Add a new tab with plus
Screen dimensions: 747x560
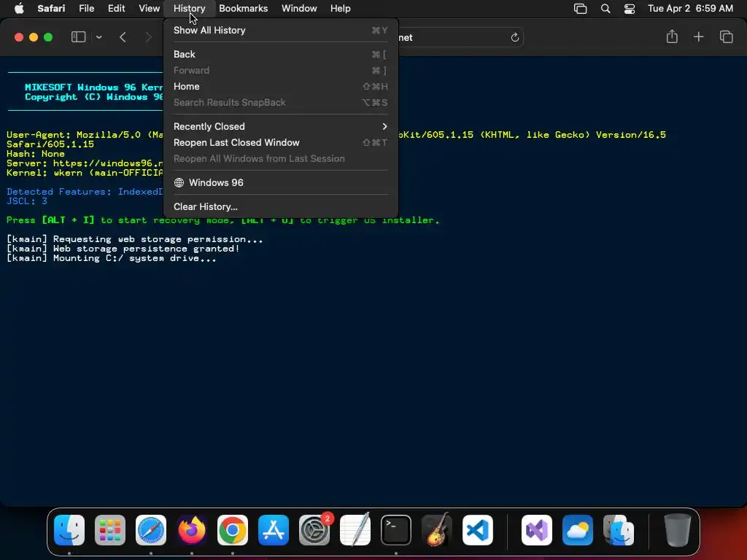coord(698,36)
